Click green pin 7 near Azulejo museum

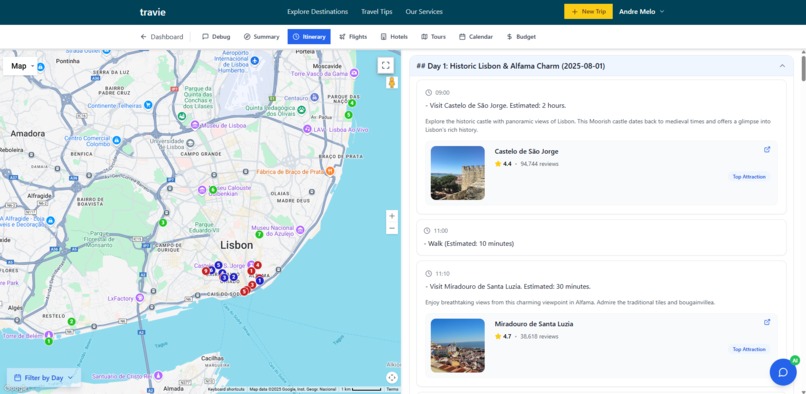[260, 235]
